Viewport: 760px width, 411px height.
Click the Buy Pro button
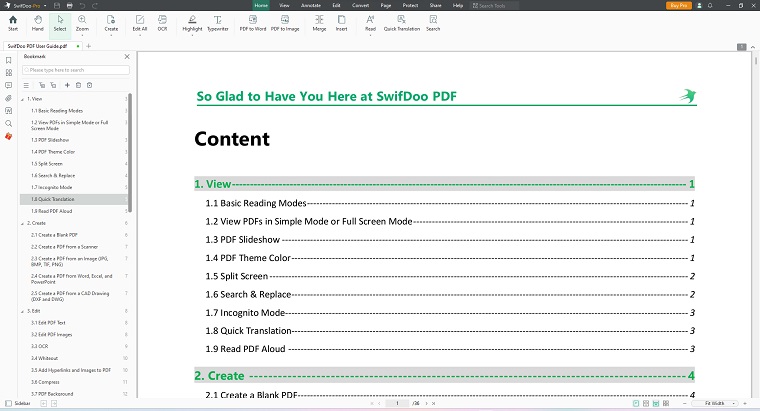click(679, 5)
